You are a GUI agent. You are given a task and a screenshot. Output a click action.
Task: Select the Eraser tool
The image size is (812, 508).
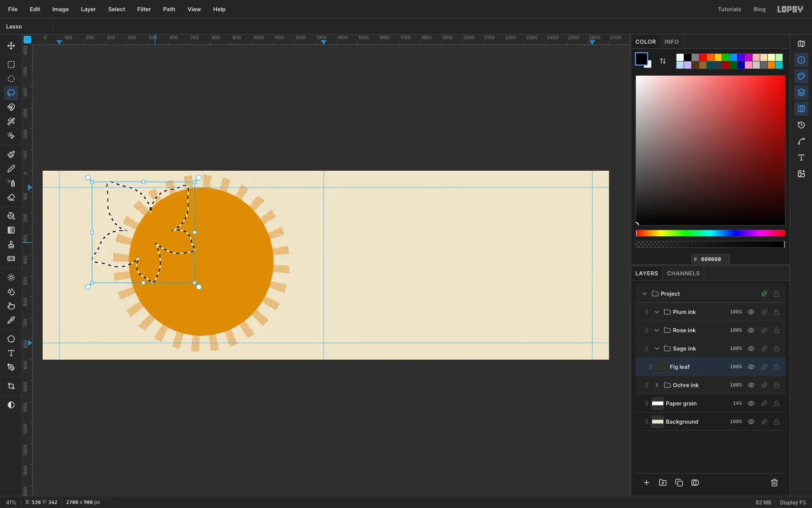(x=11, y=197)
